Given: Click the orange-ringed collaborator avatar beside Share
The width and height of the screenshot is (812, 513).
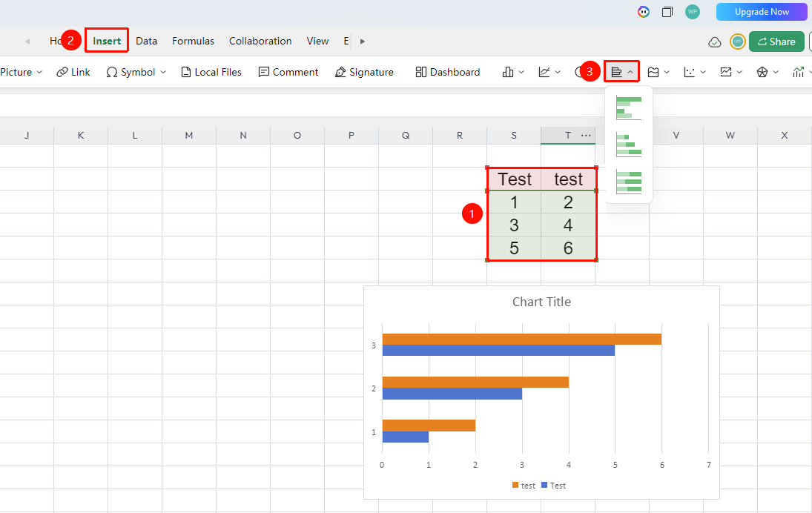Looking at the screenshot, I should [737, 42].
